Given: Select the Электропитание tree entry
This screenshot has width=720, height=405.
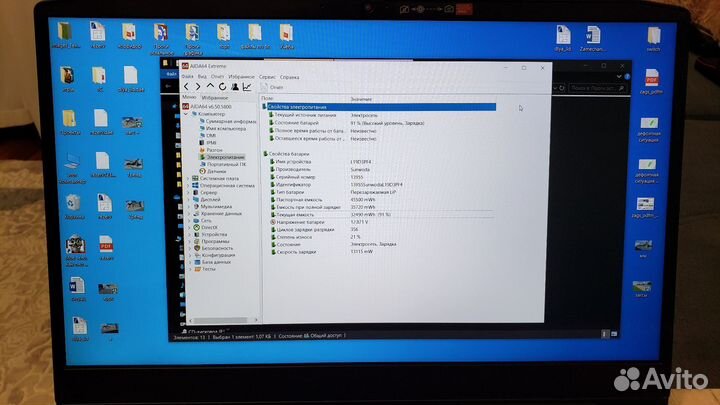Looking at the screenshot, I should 222,157.
